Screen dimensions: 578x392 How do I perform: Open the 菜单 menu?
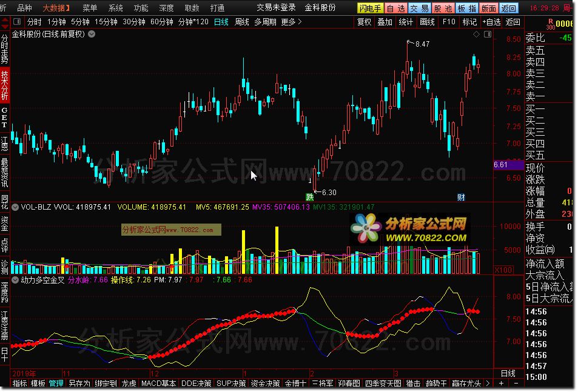coord(90,8)
